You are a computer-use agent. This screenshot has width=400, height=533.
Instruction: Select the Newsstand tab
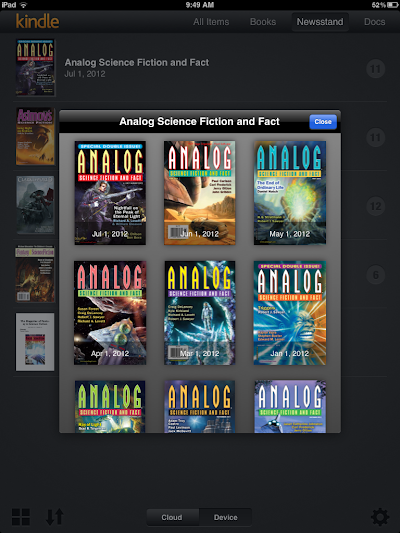click(320, 22)
